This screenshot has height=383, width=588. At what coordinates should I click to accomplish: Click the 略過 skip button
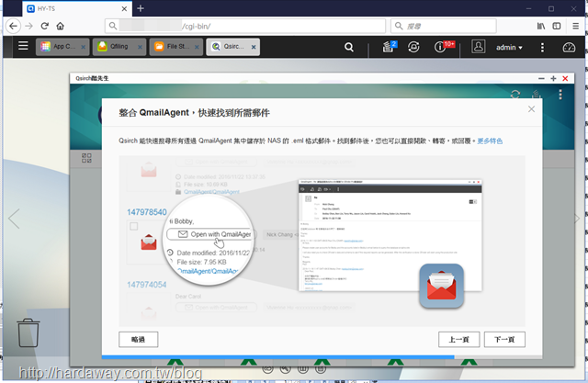tap(139, 340)
